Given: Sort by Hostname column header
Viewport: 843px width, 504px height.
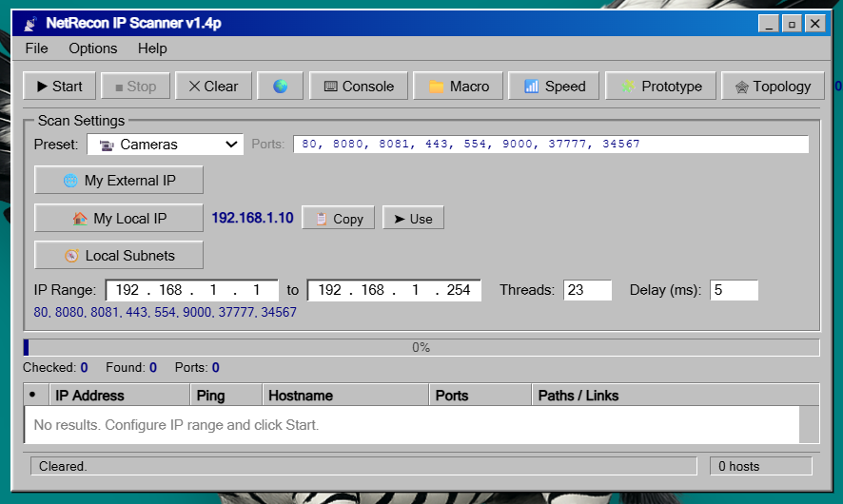Looking at the screenshot, I should (345, 396).
